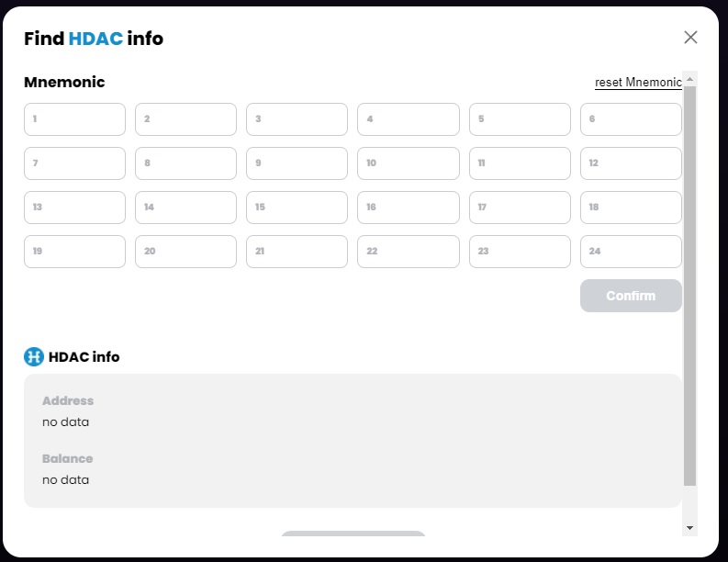This screenshot has height=562, width=728.
Task: Select mnemonic input number 20
Action: tap(185, 252)
